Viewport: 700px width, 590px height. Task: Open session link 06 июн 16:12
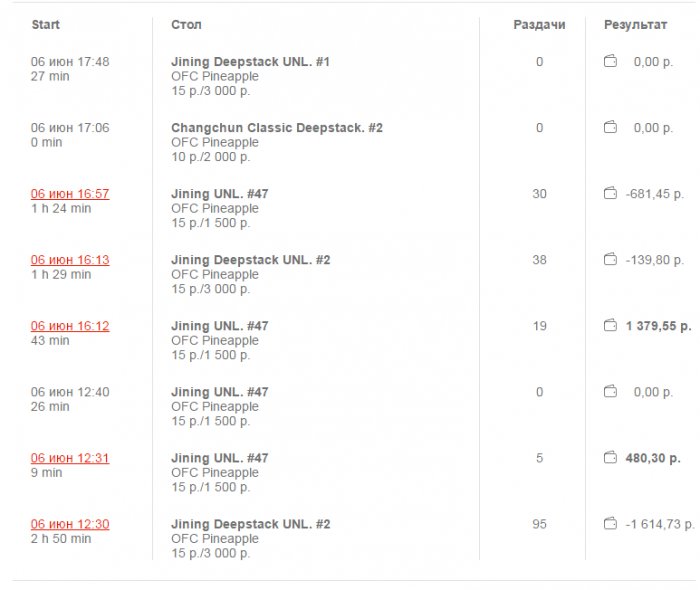[70, 326]
